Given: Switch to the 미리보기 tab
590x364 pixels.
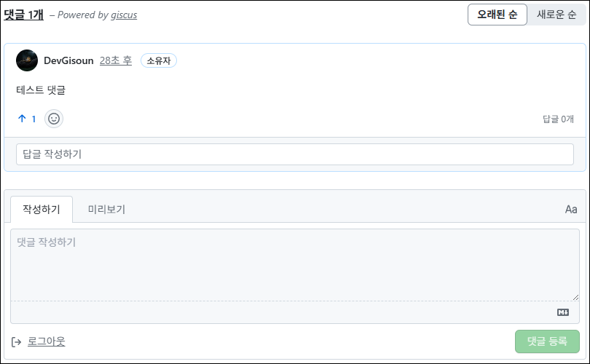Looking at the screenshot, I should pyautogui.click(x=106, y=209).
